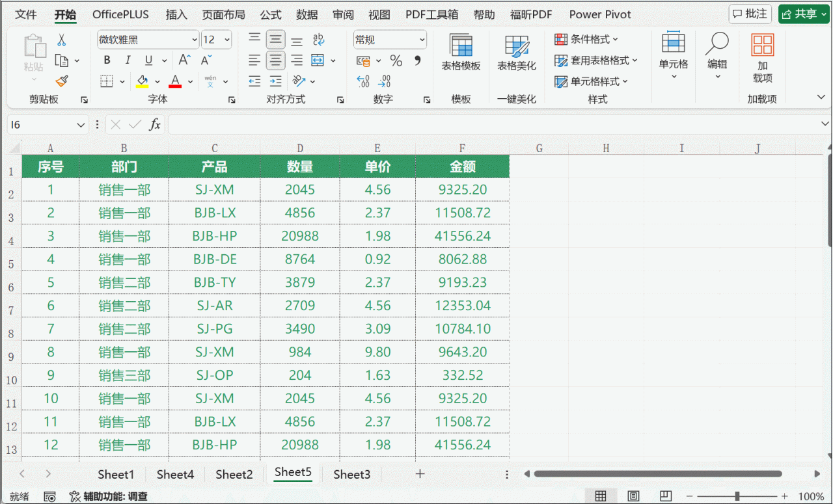Add a new sheet with plus button
The image size is (833, 504).
[x=420, y=473]
